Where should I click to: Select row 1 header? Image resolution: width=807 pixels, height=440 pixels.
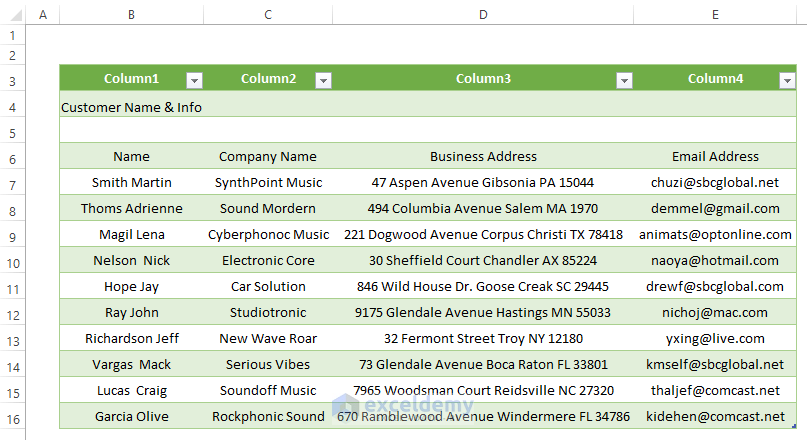click(13, 36)
